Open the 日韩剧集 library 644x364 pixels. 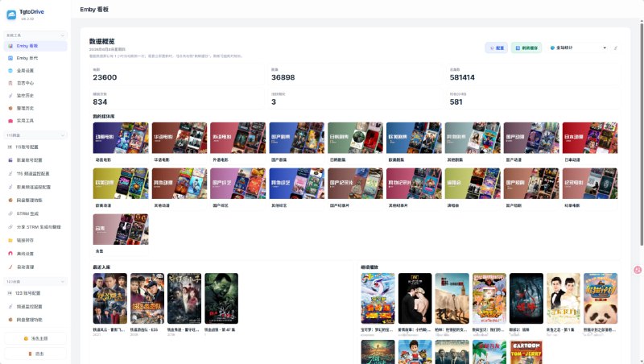coord(355,142)
